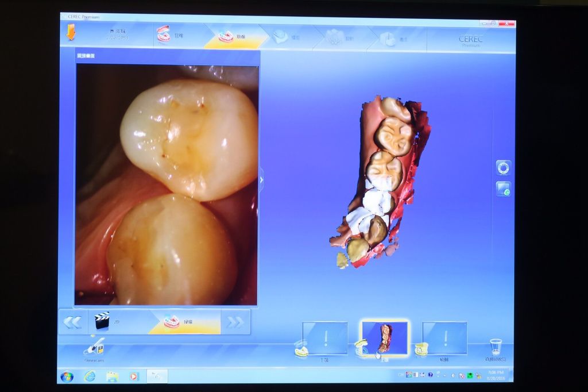Open the circular view options icon

pyautogui.click(x=503, y=167)
